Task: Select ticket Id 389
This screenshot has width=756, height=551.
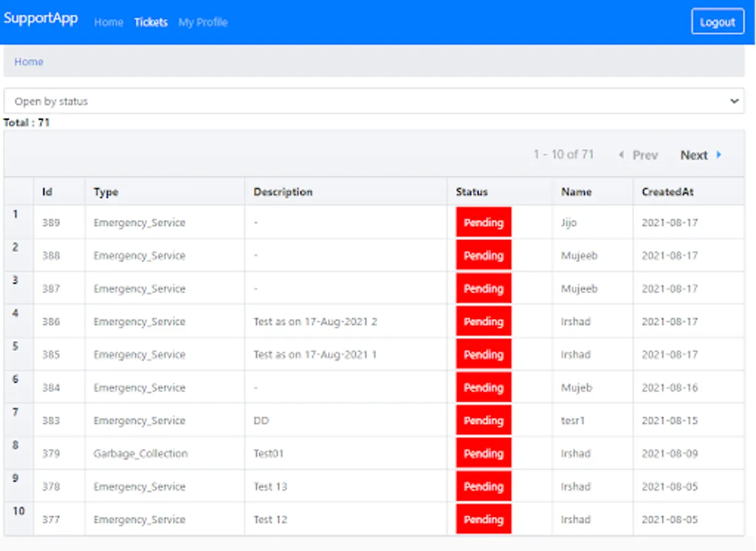Action: pos(51,223)
